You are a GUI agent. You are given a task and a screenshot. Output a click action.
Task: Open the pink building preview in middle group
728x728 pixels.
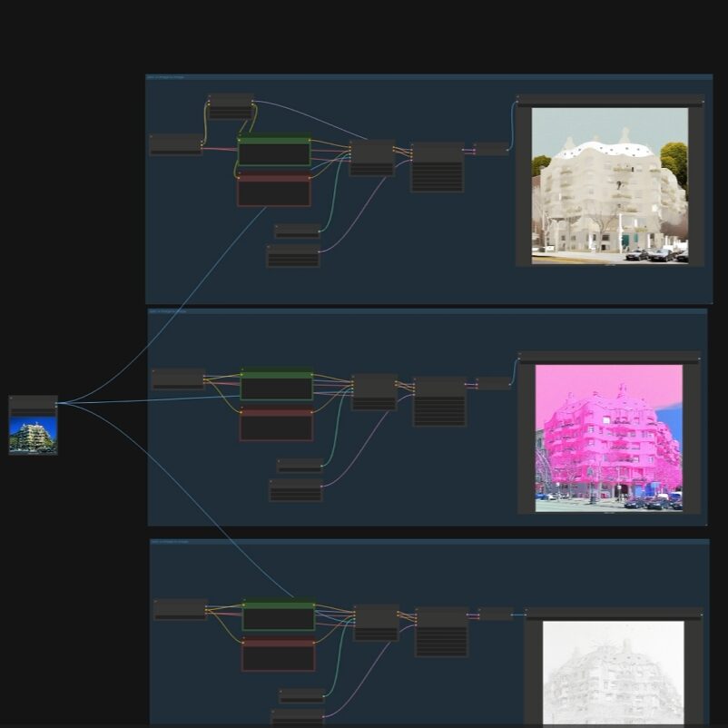click(609, 438)
